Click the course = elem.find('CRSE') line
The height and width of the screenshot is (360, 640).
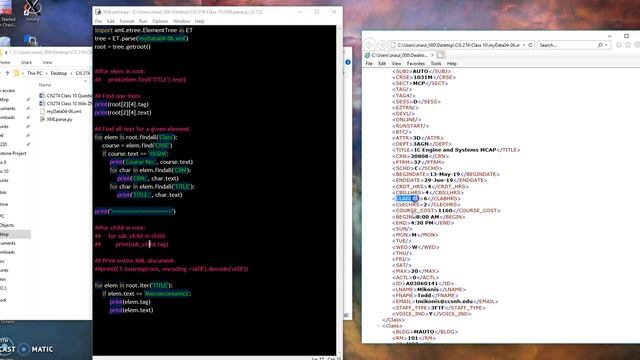point(137,145)
